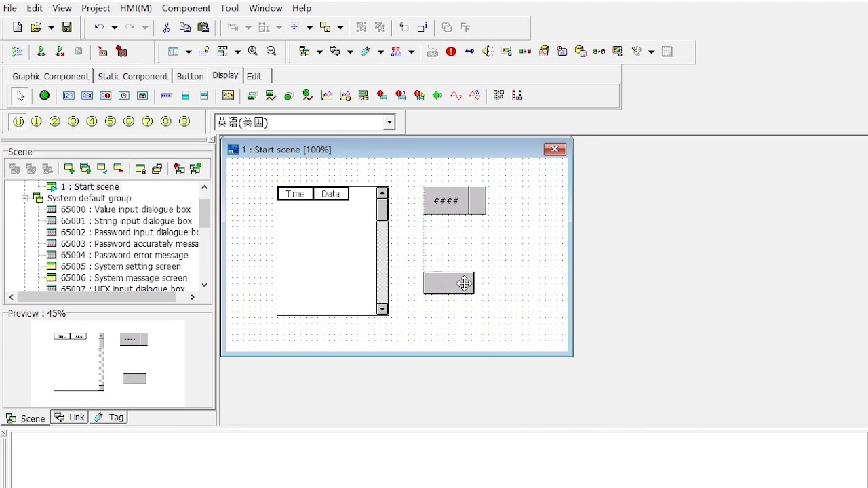Open the undo history dropdown arrow
868x488 pixels.
pyautogui.click(x=114, y=28)
